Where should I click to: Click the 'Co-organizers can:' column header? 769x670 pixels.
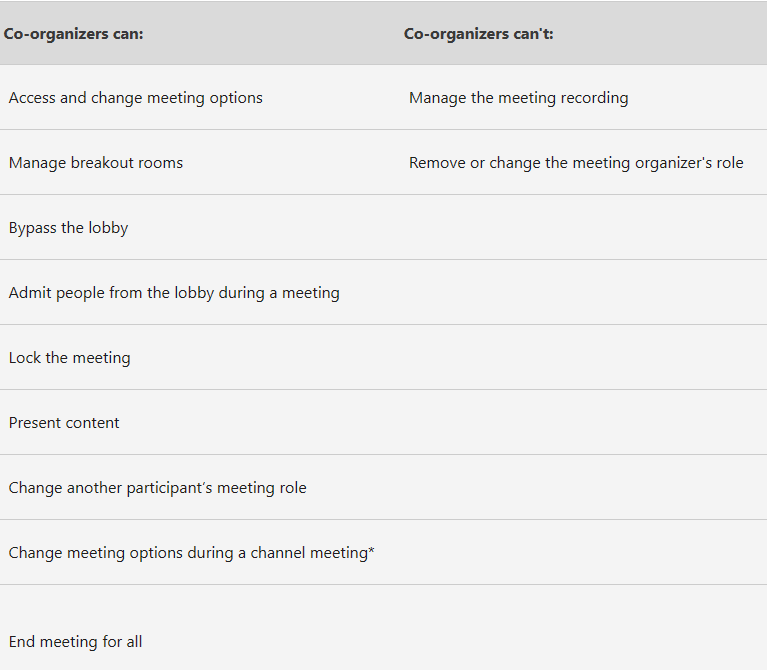pos(74,34)
